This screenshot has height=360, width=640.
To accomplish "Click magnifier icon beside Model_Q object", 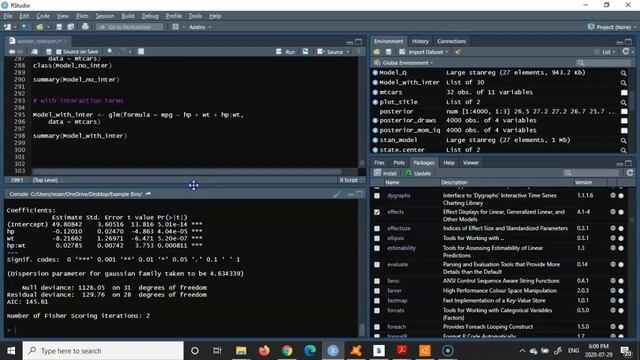I will pos(623,73).
